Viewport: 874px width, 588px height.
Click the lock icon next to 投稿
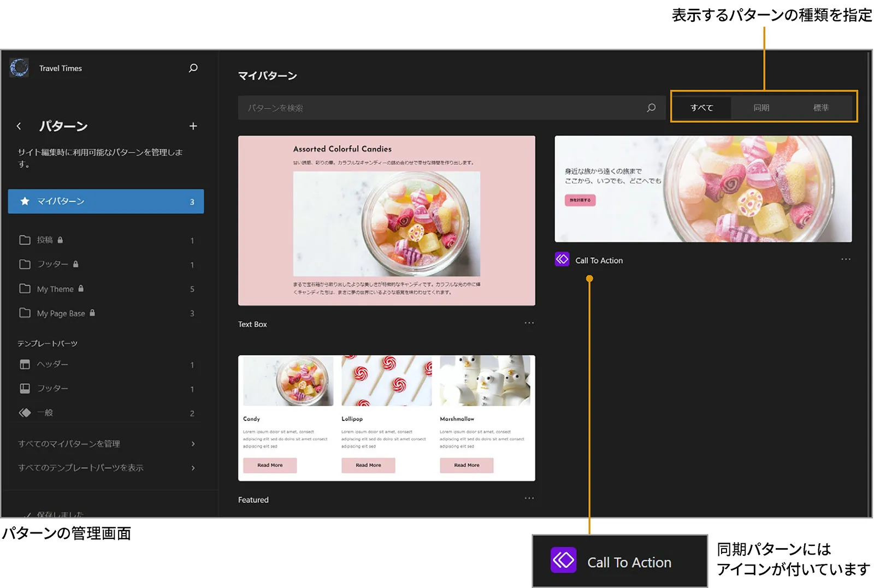click(x=59, y=240)
